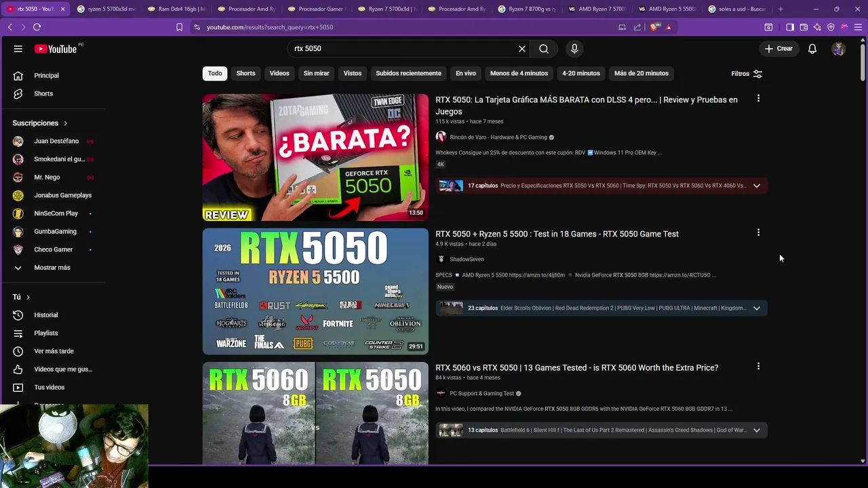Open Ver más tarde list

(54, 351)
